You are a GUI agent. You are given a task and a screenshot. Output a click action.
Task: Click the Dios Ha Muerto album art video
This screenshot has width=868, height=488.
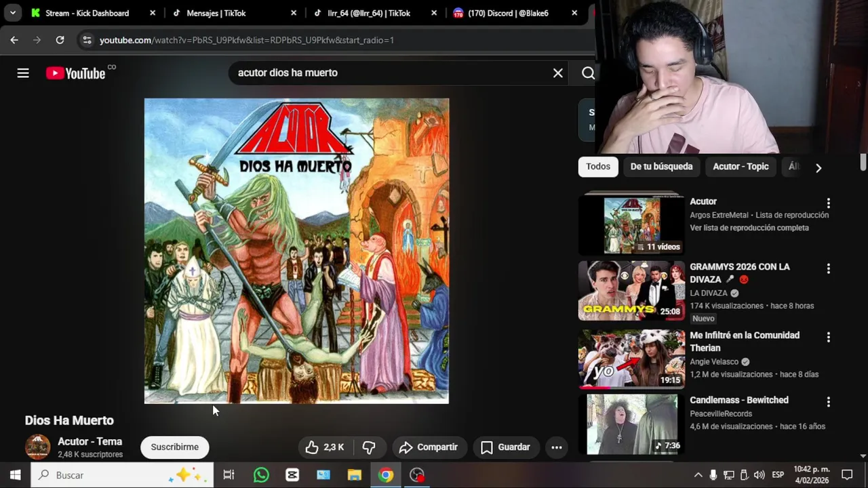click(x=296, y=251)
